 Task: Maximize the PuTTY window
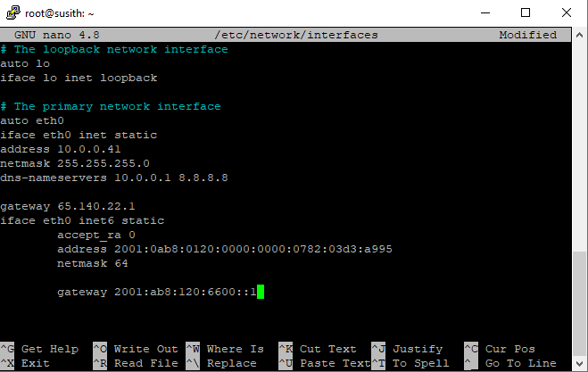(526, 12)
